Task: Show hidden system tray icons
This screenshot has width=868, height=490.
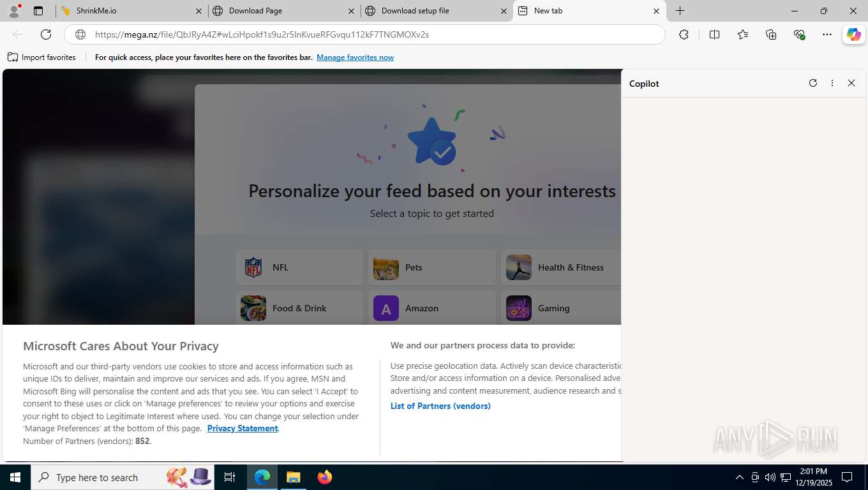Action: [x=739, y=477]
